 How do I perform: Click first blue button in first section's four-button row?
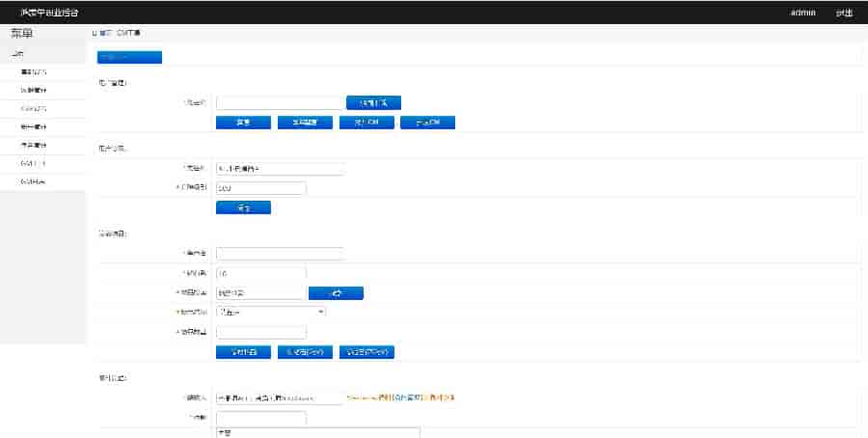pos(243,123)
